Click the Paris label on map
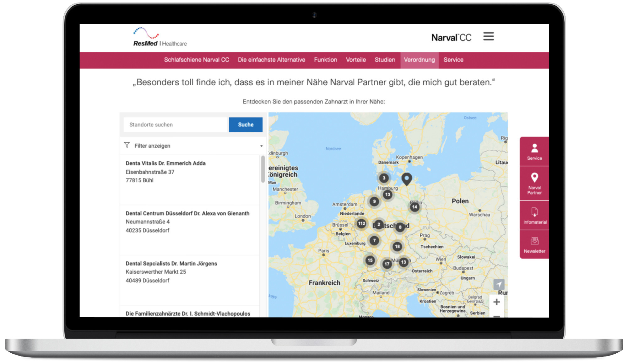The width and height of the screenshot is (628, 364). point(323,251)
